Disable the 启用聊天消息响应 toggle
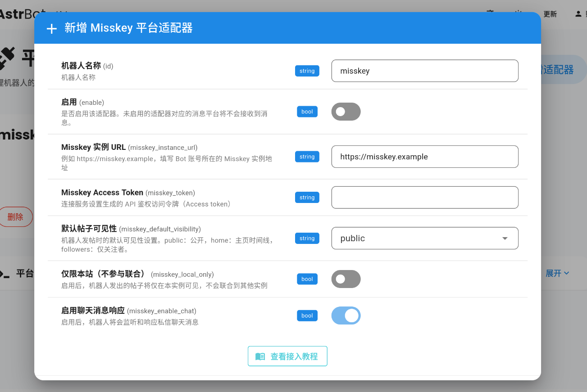 click(346, 315)
